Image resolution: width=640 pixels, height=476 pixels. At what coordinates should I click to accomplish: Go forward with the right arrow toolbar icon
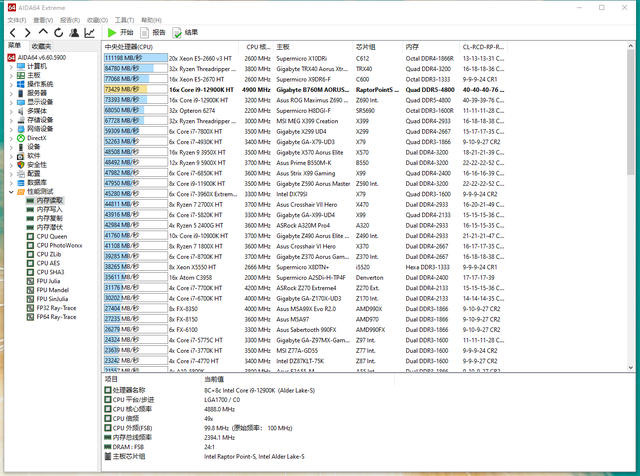(x=28, y=33)
